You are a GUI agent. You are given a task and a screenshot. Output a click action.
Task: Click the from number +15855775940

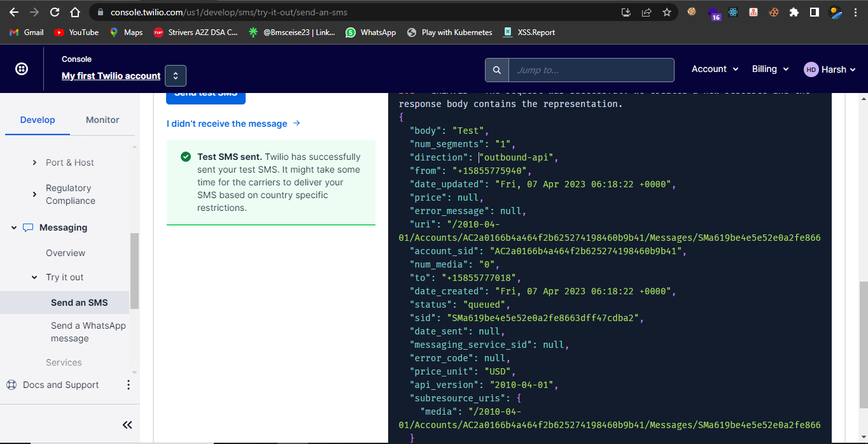(490, 171)
